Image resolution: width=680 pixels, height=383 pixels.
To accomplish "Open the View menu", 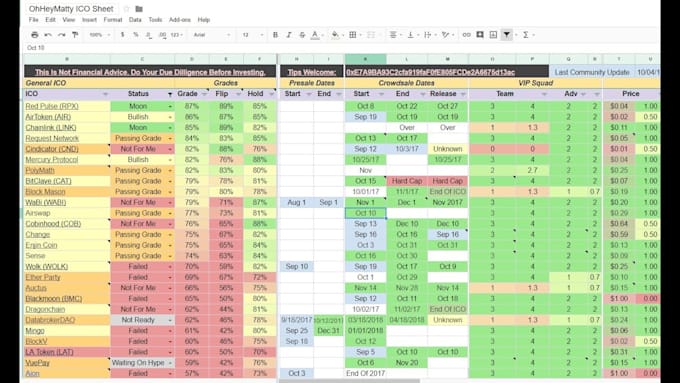I will [69, 20].
